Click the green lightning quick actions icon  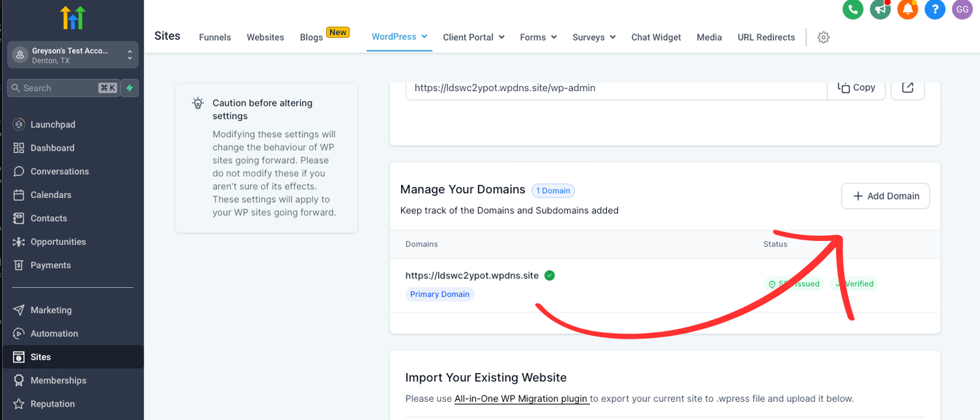pyautogui.click(x=129, y=88)
